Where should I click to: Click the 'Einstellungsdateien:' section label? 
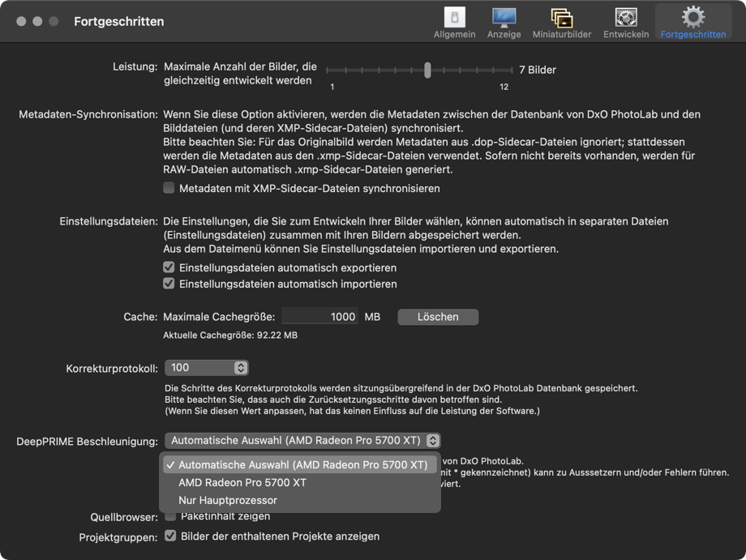pyautogui.click(x=109, y=221)
